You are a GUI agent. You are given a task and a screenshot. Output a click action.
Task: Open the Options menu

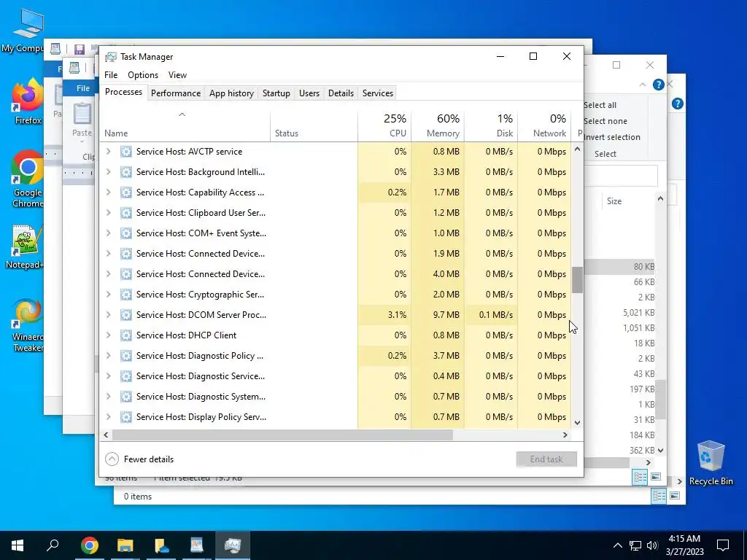[x=143, y=75]
